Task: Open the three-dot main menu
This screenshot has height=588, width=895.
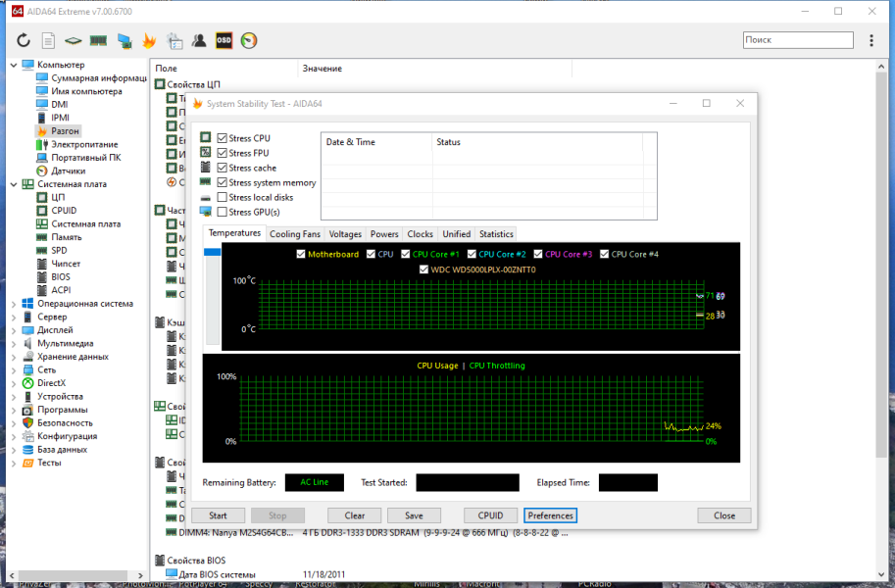Action: pyautogui.click(x=871, y=40)
